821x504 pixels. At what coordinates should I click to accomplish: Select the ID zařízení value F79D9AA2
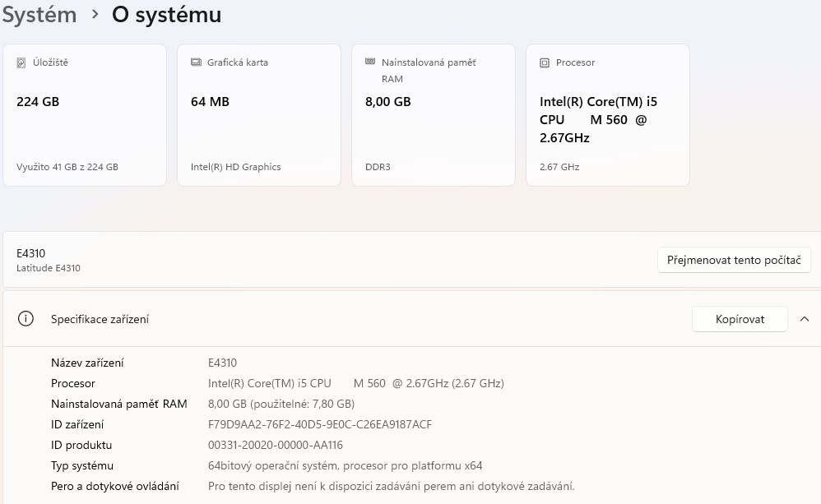click(319, 424)
